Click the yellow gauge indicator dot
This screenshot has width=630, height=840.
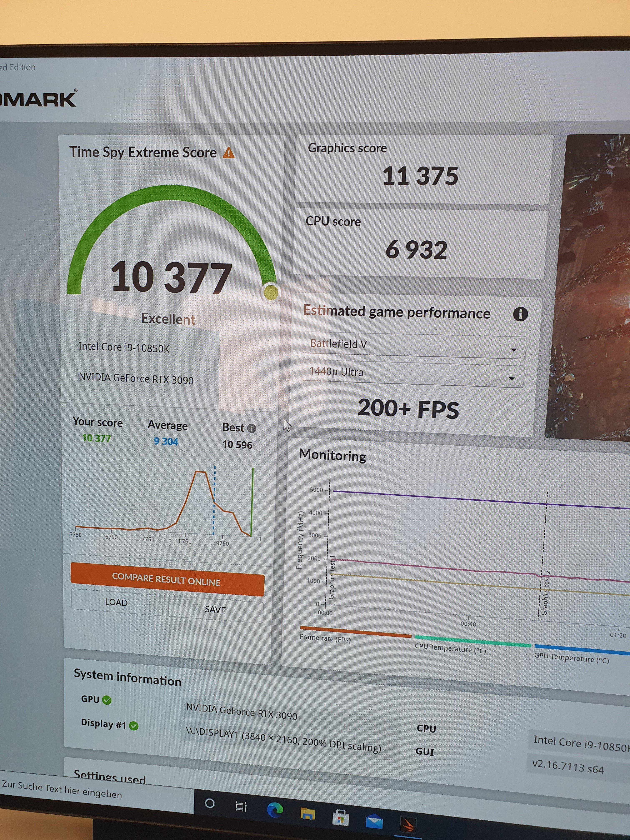click(271, 292)
